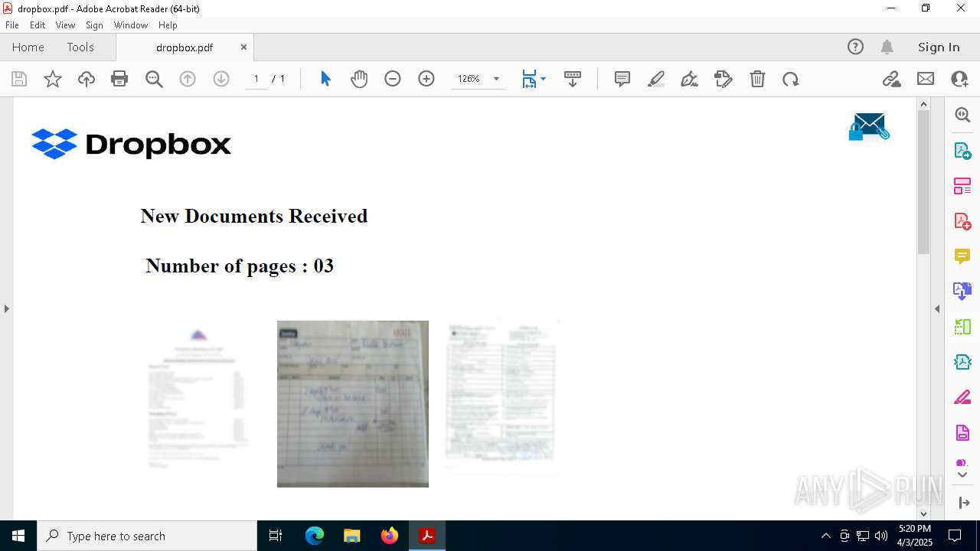
Task: Open the Edit menu
Action: 38,25
